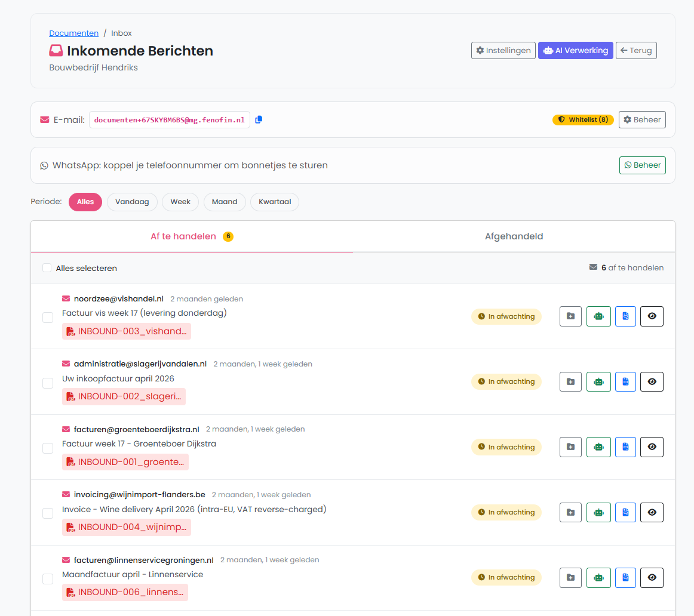The image size is (694, 616).
Task: Click the 6 af te handelen counter
Action: (627, 267)
